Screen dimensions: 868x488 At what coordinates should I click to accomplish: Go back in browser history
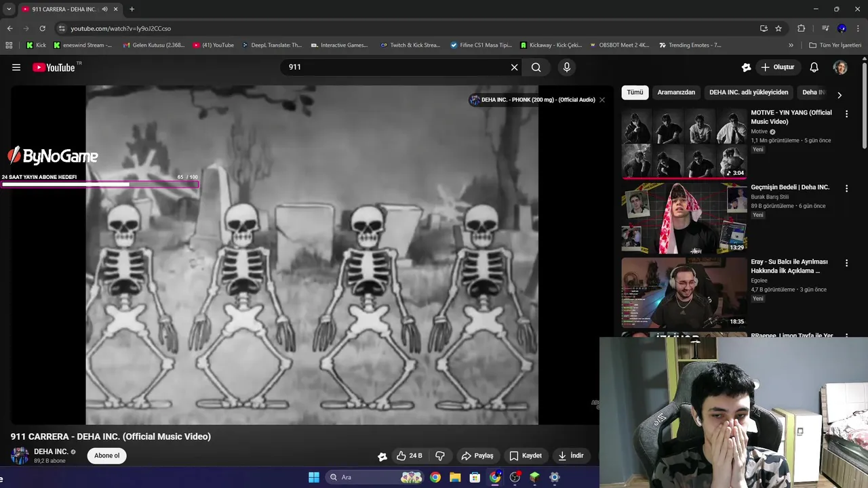pos(9,28)
